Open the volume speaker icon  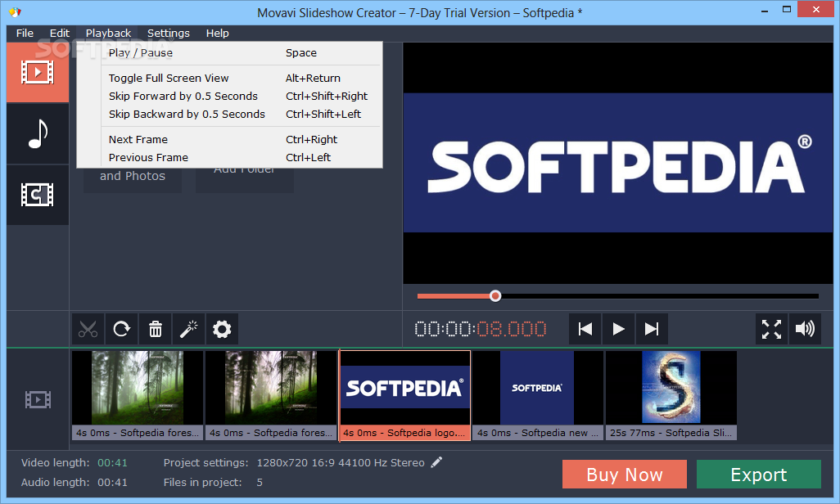click(x=805, y=329)
